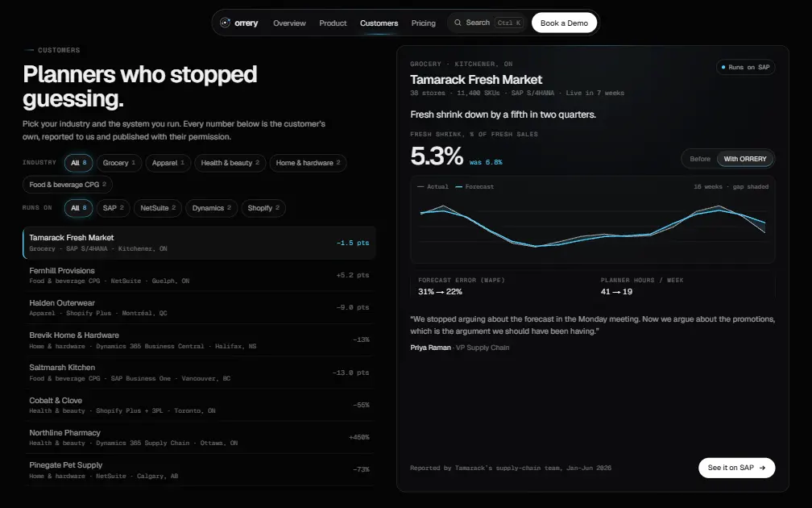The height and width of the screenshot is (508, 812).
Task: Click the orrery logo icon
Action: coord(225,23)
